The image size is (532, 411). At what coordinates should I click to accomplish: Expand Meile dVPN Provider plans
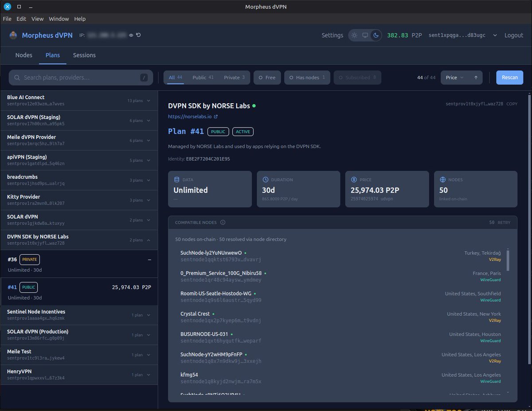click(x=79, y=140)
